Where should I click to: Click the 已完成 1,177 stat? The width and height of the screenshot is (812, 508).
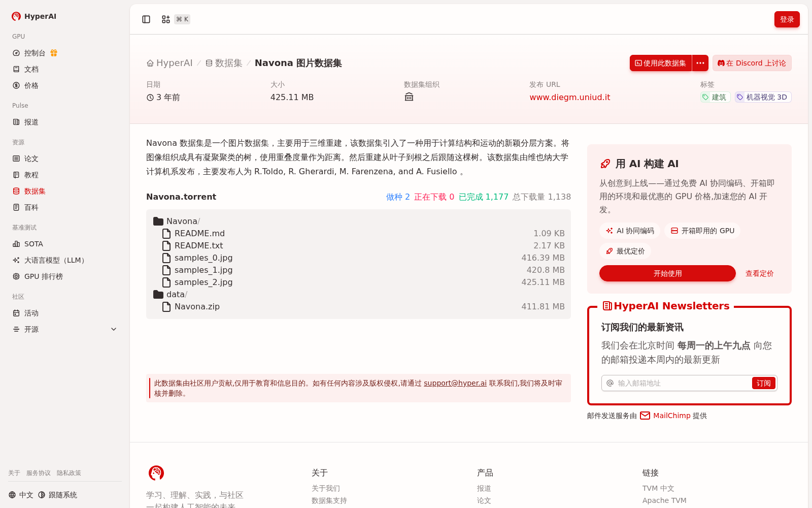pos(484,197)
